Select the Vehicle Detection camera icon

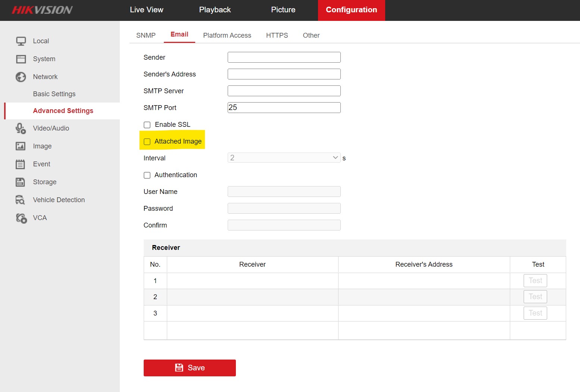pyautogui.click(x=21, y=200)
